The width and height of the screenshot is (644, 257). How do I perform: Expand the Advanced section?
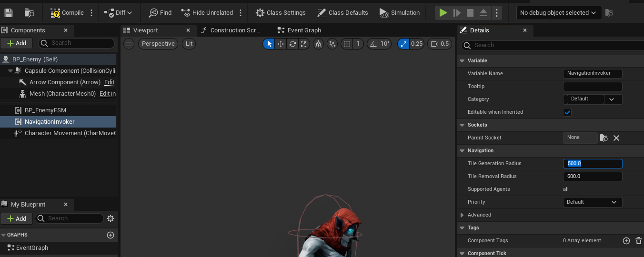click(x=462, y=215)
